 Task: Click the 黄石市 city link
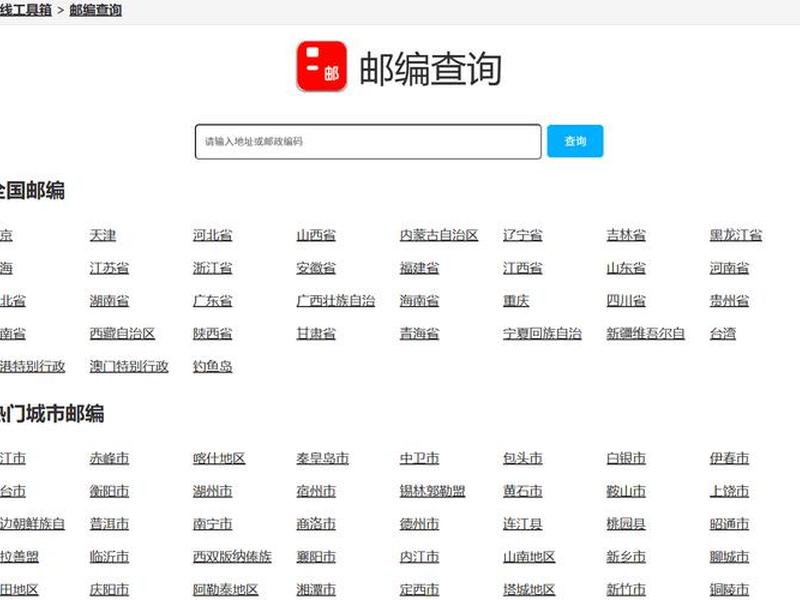[x=522, y=491]
